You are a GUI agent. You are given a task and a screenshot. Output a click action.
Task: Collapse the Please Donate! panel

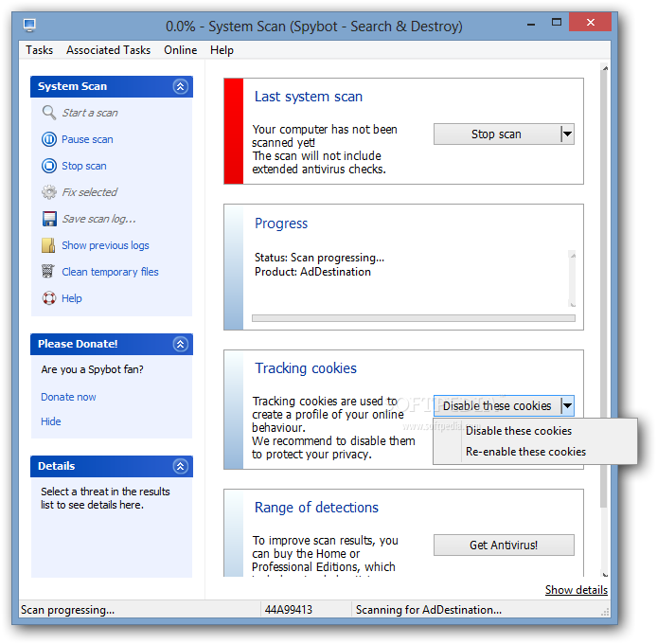(180, 344)
